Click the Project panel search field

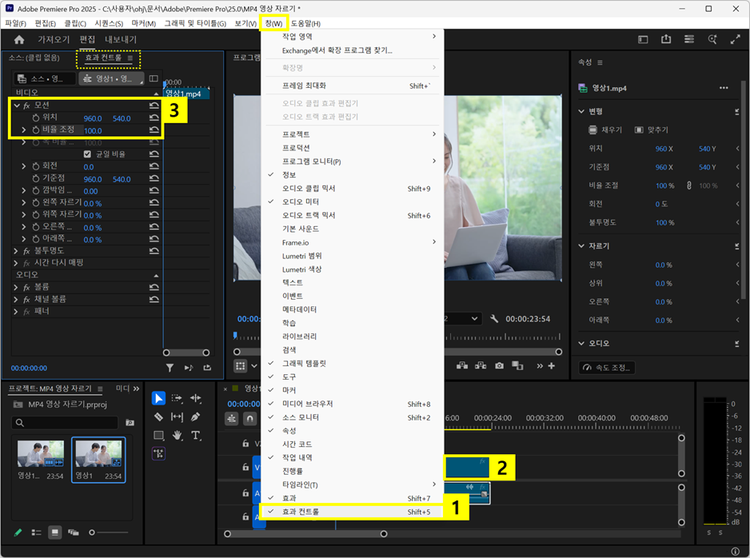pyautogui.click(x=65, y=423)
